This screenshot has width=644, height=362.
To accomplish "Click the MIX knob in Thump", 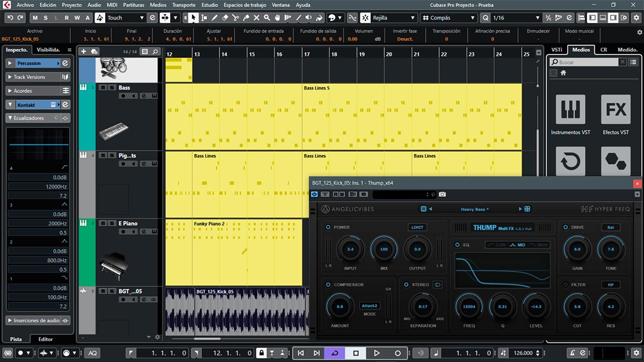I will click(384, 249).
